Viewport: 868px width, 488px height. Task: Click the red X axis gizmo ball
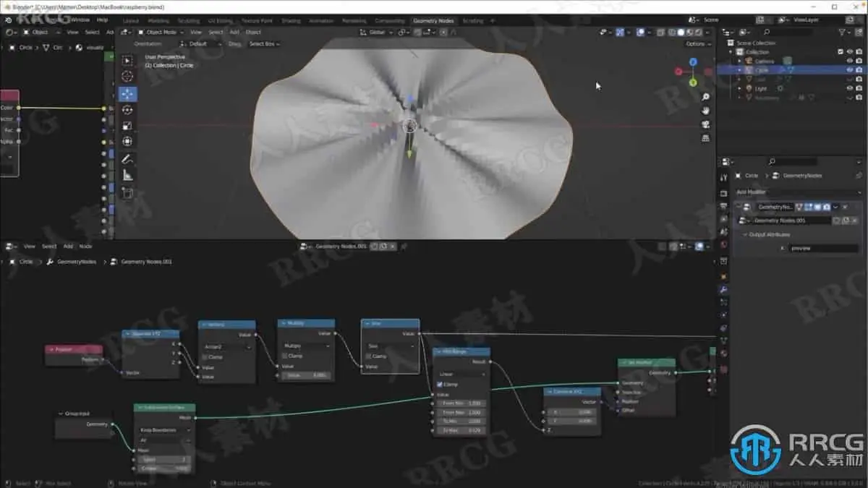678,71
